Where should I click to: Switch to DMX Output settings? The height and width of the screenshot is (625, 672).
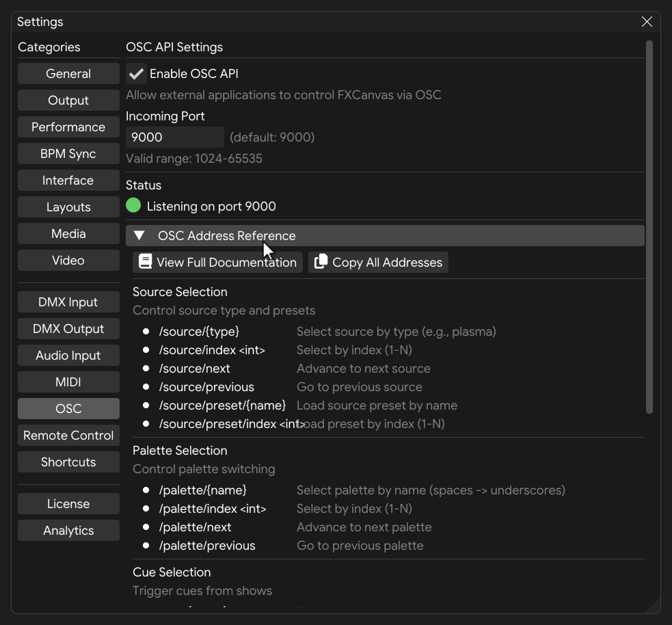[68, 329]
